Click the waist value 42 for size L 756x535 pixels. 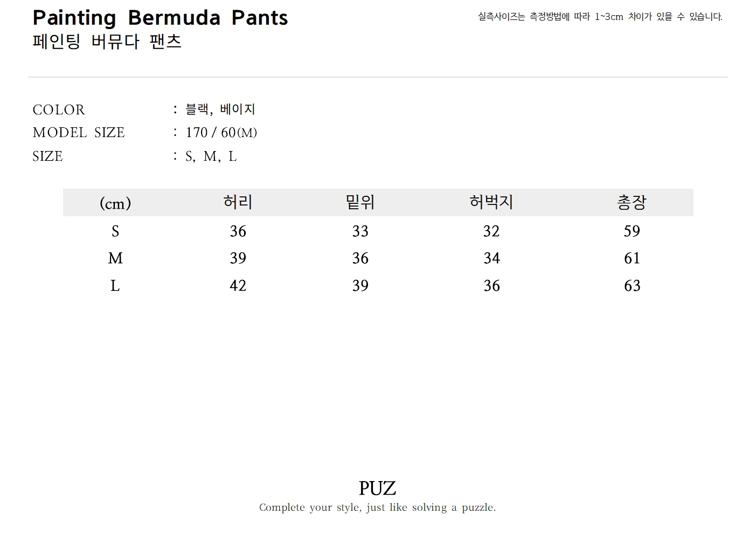pyautogui.click(x=238, y=286)
